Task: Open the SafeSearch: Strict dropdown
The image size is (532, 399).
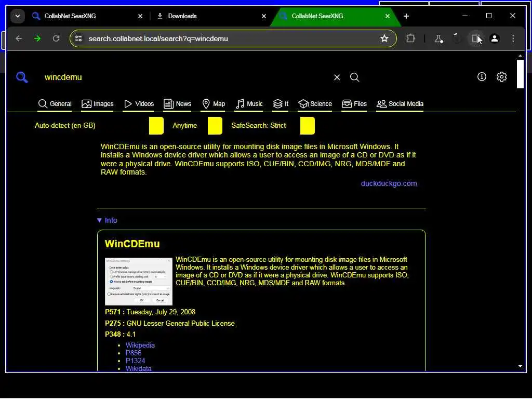Action: pos(273,126)
